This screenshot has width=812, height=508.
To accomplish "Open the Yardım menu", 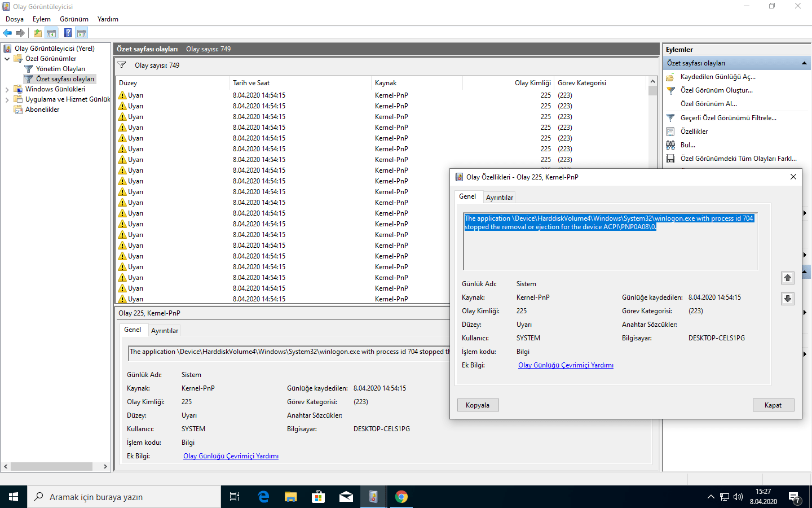I will pos(108,19).
